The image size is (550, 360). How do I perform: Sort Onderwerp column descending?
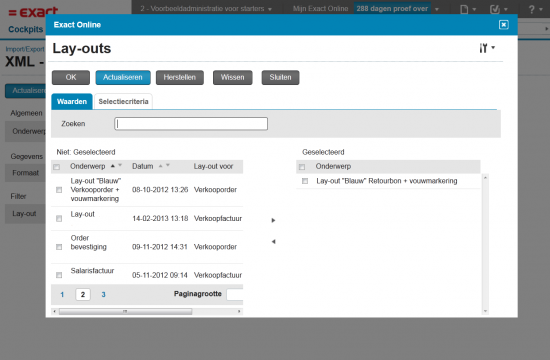click(x=120, y=165)
